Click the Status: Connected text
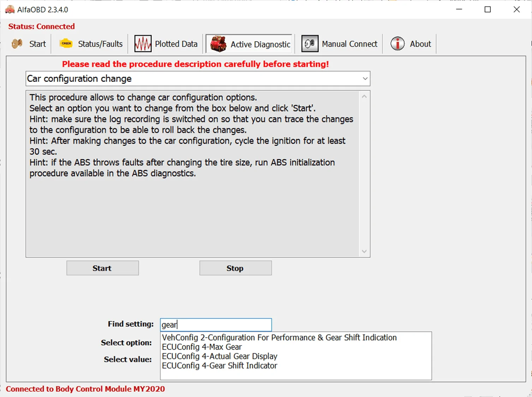The height and width of the screenshot is (397, 532). (x=42, y=26)
